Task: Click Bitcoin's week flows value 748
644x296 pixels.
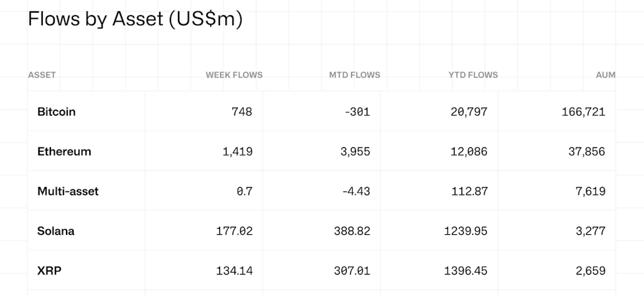Action: coord(241,112)
